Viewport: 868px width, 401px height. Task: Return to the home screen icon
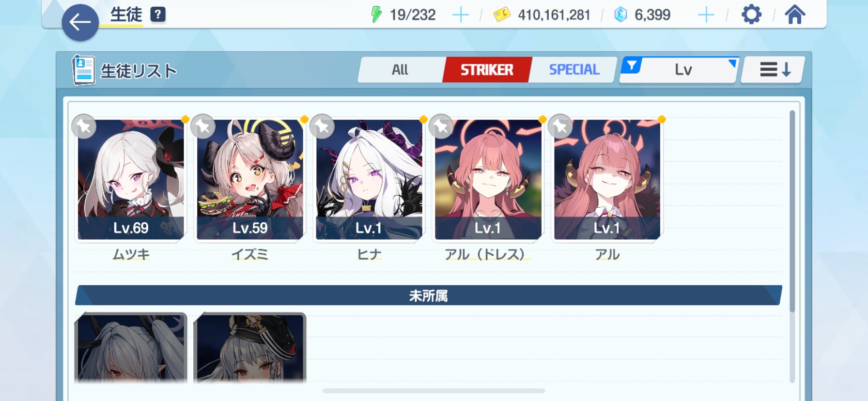(795, 15)
